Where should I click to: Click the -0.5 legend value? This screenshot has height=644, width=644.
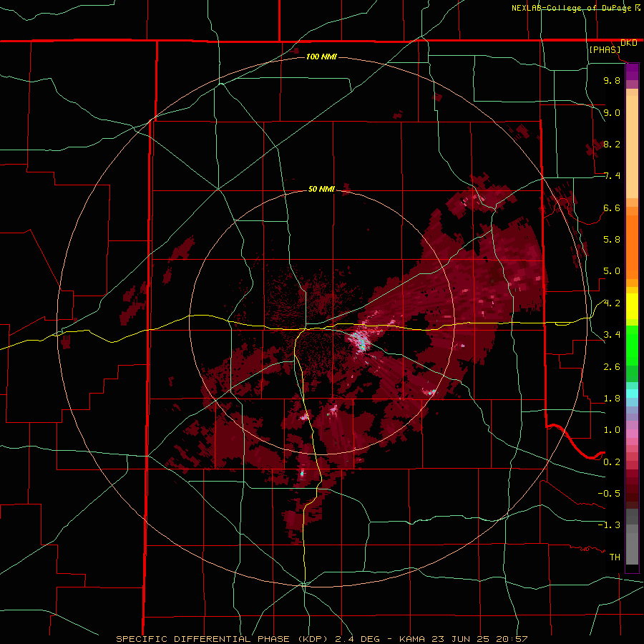pyautogui.click(x=609, y=494)
